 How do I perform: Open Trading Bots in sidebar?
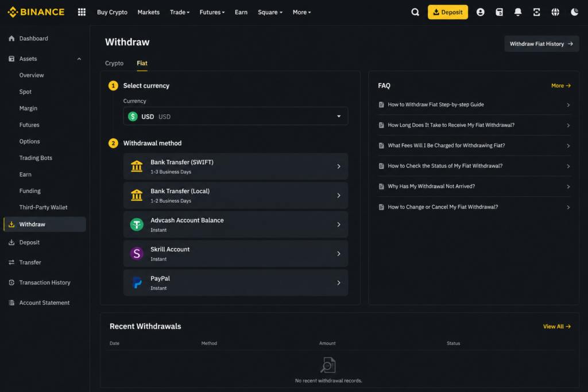pyautogui.click(x=36, y=158)
